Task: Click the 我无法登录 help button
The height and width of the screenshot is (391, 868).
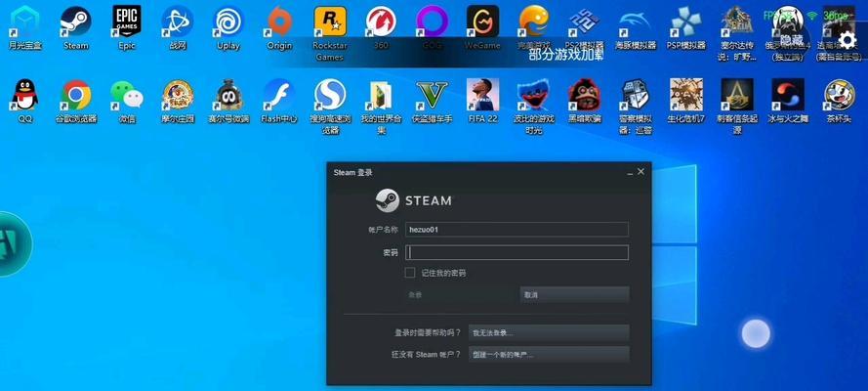Action: click(549, 333)
